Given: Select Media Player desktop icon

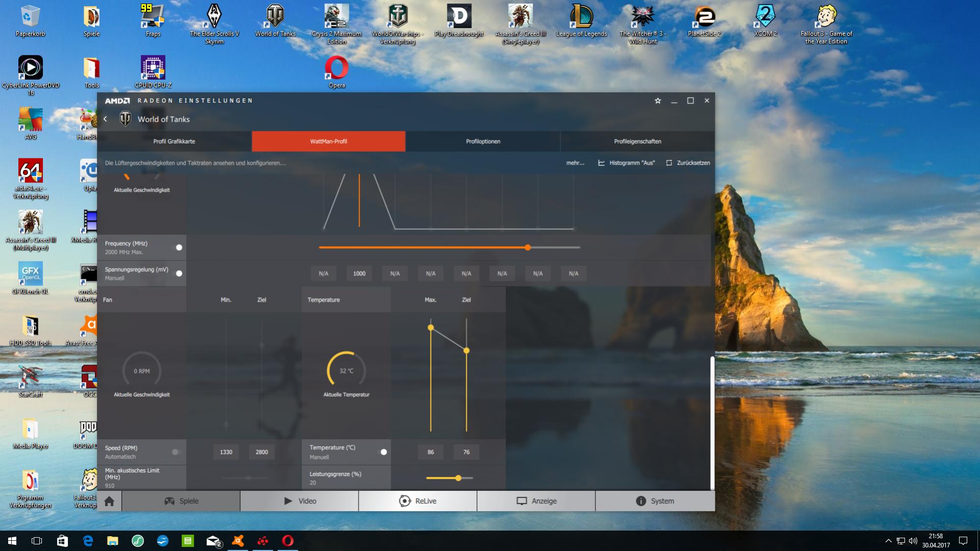Looking at the screenshot, I should [30, 434].
